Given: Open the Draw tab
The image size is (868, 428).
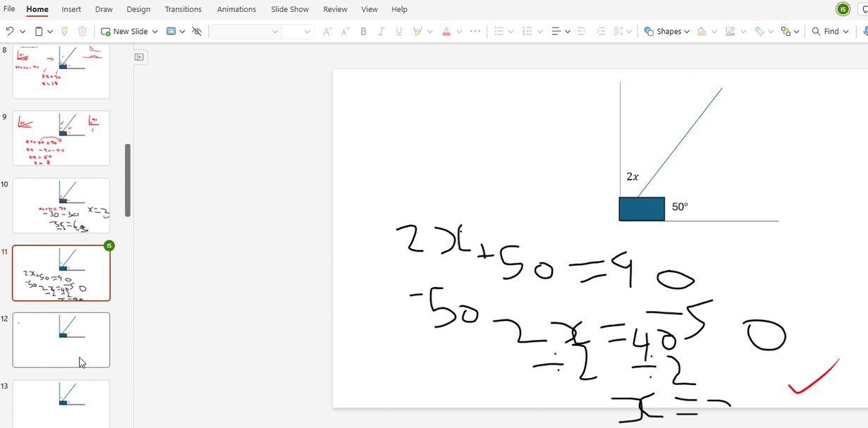Looking at the screenshot, I should 104,9.
